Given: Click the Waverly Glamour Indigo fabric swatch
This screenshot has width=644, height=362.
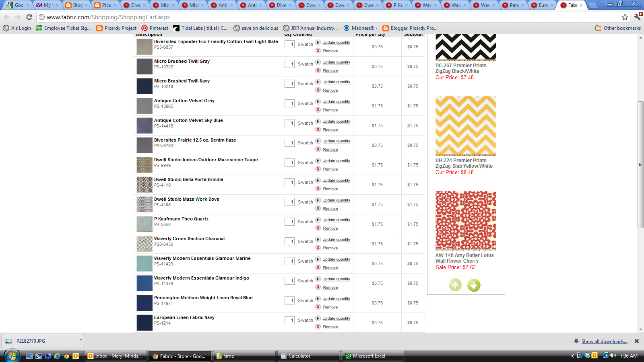Looking at the screenshot, I should [144, 283].
